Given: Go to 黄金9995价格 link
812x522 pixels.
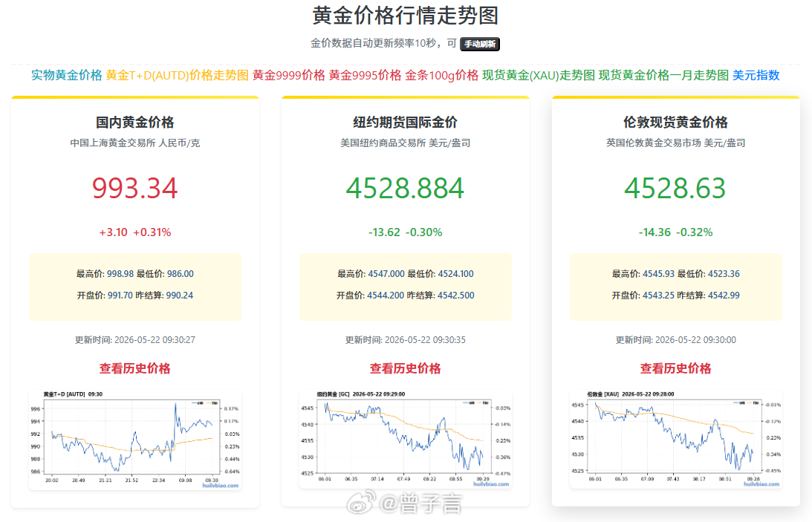Looking at the screenshot, I should click(365, 75).
